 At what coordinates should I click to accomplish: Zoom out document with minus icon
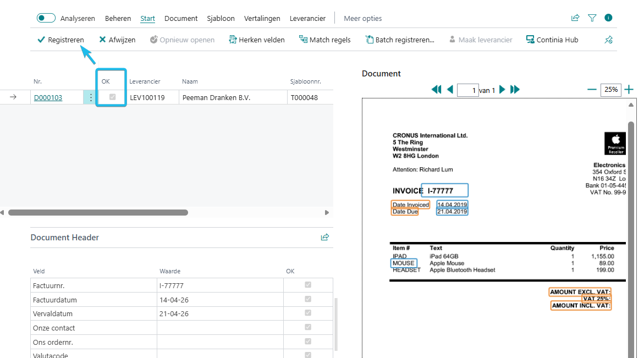(x=592, y=90)
